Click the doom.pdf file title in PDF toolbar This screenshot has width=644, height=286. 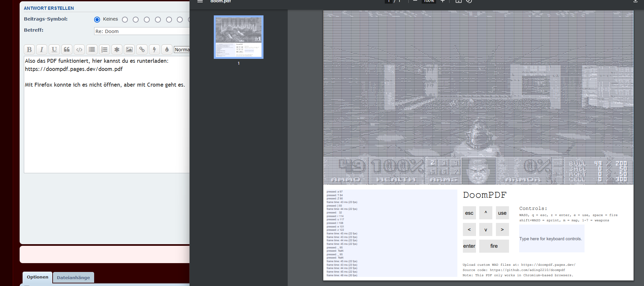[221, 1]
